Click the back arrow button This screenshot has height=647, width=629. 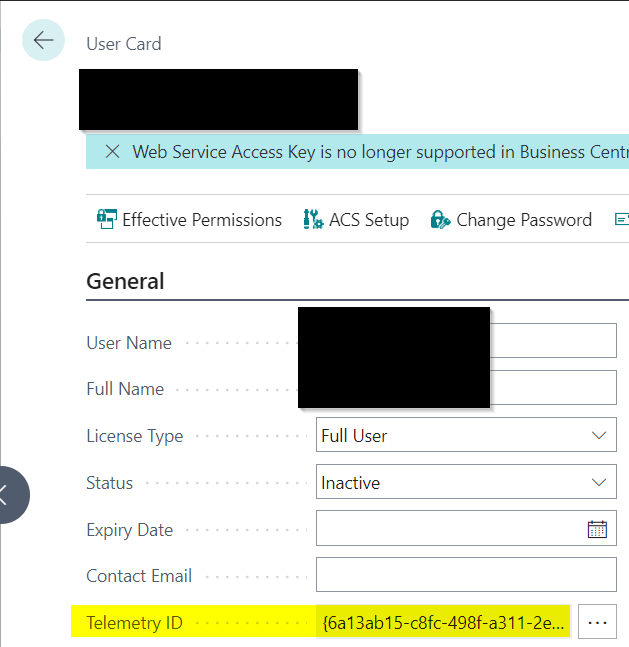pos(43,41)
